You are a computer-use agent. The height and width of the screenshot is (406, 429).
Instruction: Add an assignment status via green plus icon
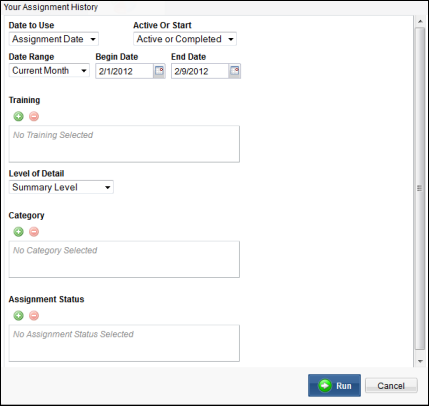click(x=19, y=315)
